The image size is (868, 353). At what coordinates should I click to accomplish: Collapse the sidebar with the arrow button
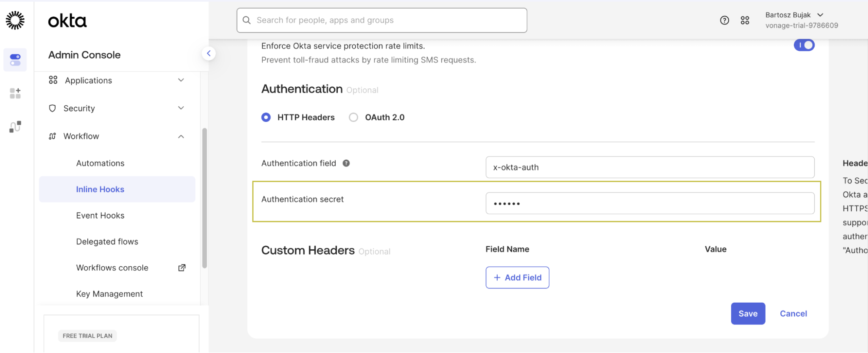click(x=209, y=53)
